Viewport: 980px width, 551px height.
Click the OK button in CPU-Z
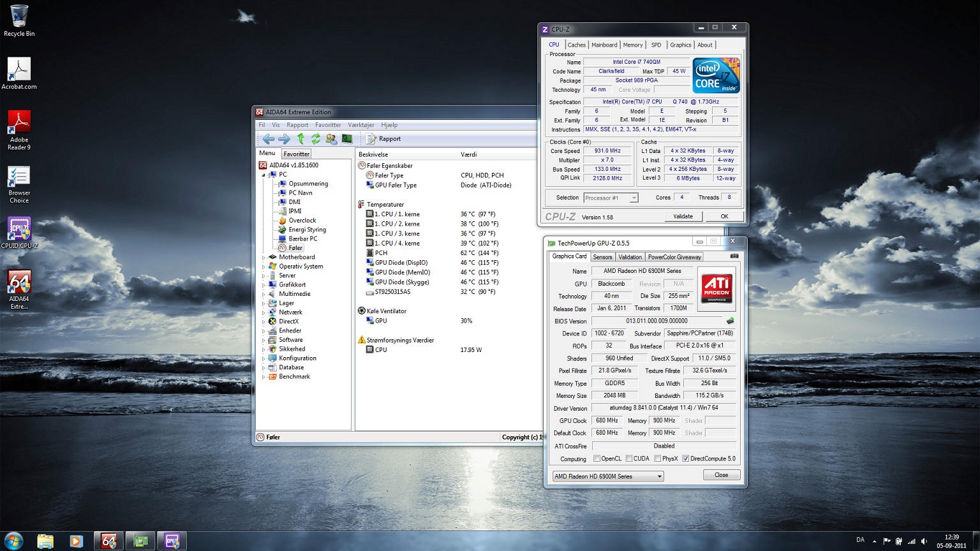click(x=724, y=216)
